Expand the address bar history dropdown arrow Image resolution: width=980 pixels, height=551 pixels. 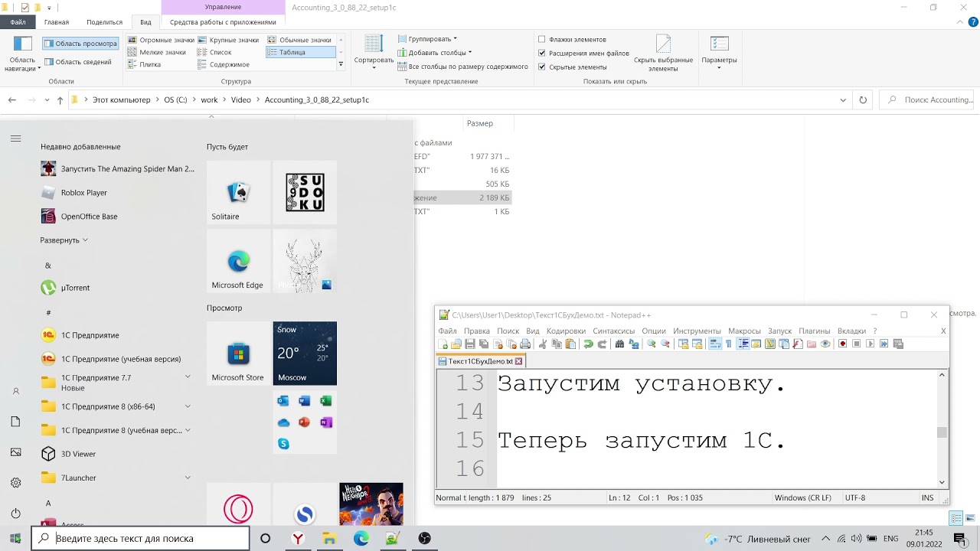[x=843, y=100]
